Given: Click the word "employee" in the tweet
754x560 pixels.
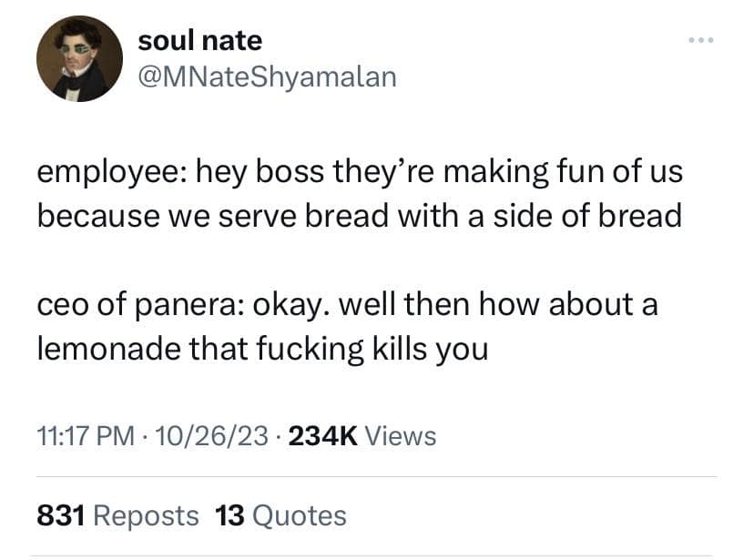Looking at the screenshot, I should pos(109,173).
